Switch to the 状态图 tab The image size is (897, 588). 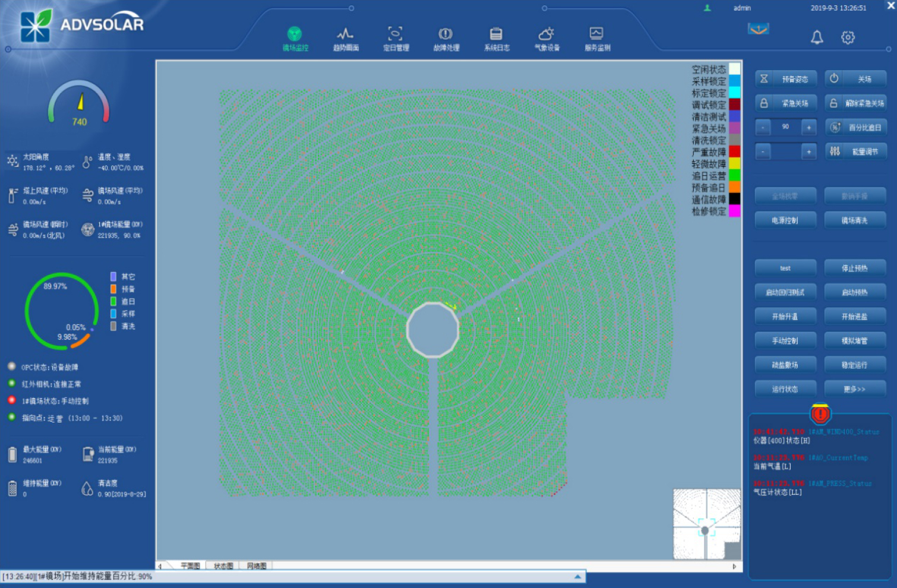click(223, 566)
